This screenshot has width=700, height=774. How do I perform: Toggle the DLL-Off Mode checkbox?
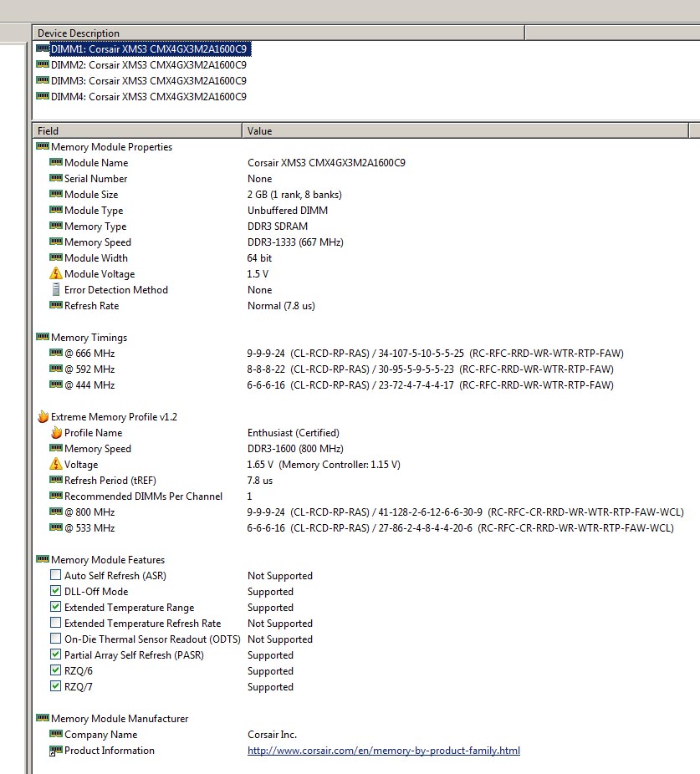pos(56,591)
